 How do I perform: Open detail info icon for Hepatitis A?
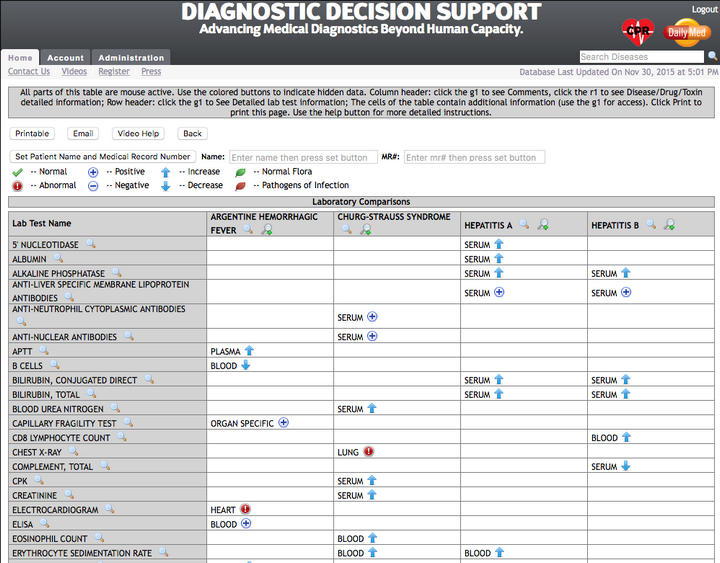pyautogui.click(x=543, y=225)
